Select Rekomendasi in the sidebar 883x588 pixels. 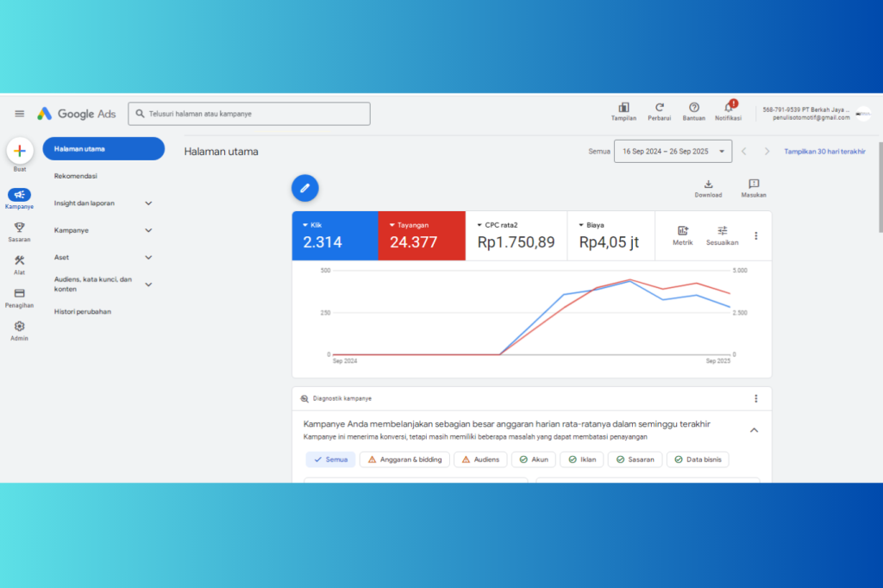[x=76, y=176]
